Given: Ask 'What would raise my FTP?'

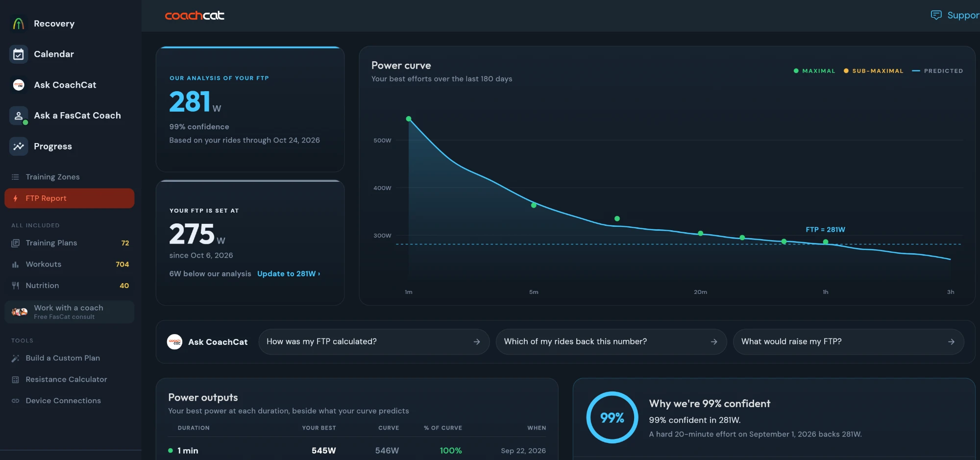Looking at the screenshot, I should point(848,342).
